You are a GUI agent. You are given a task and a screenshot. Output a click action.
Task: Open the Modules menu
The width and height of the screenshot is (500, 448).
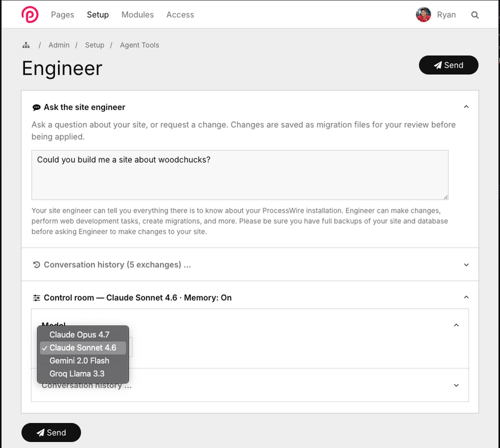pos(137,15)
